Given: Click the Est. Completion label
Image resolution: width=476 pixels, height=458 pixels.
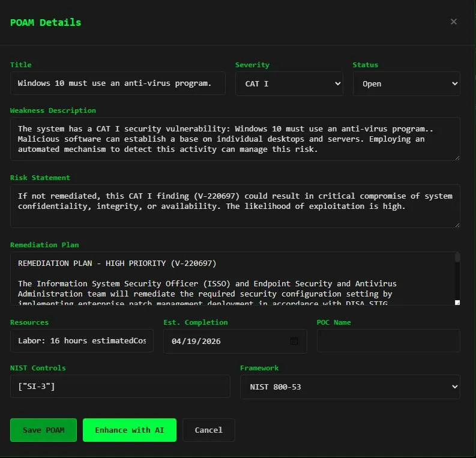Looking at the screenshot, I should click(x=196, y=322).
